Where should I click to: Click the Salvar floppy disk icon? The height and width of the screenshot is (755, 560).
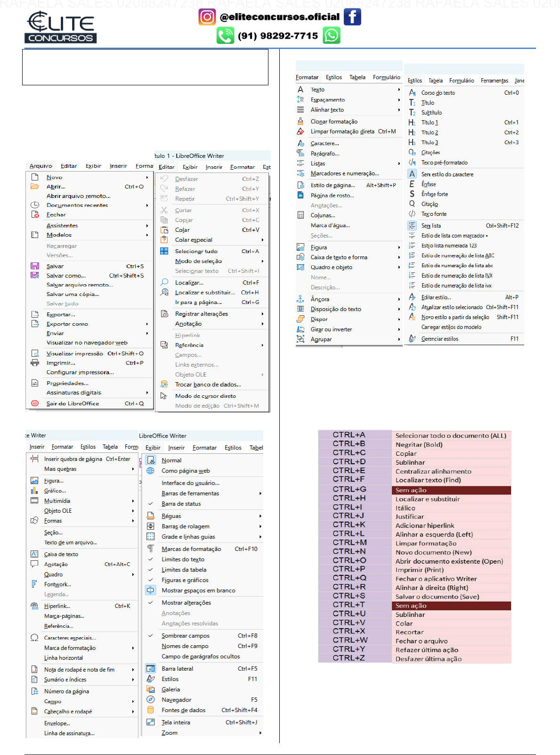[34, 266]
